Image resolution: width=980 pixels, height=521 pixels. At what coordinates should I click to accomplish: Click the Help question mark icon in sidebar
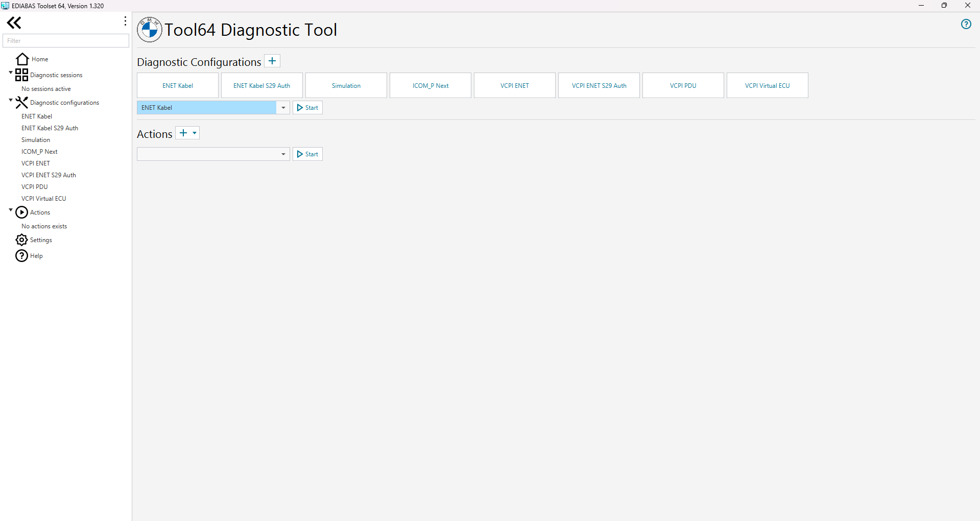point(21,256)
